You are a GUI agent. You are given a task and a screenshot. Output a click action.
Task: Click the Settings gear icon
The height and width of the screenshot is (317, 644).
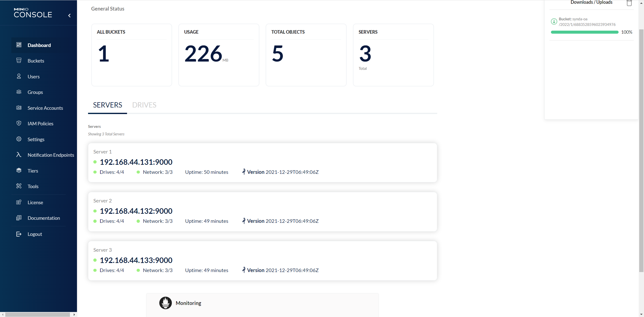[19, 139]
